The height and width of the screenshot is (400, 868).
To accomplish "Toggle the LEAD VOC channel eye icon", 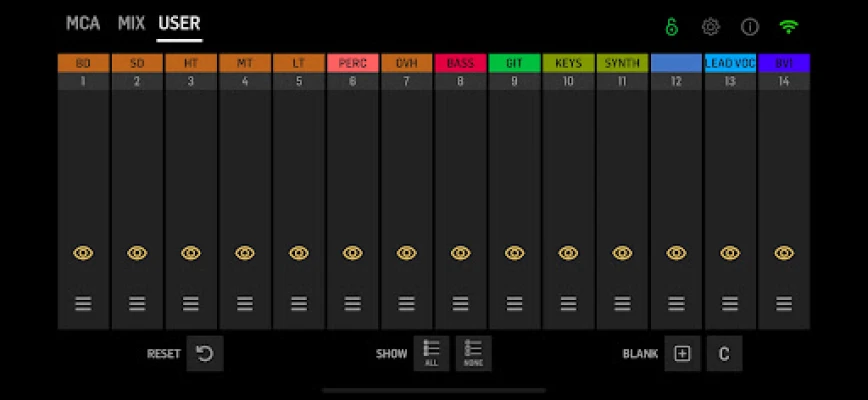I will coord(730,253).
